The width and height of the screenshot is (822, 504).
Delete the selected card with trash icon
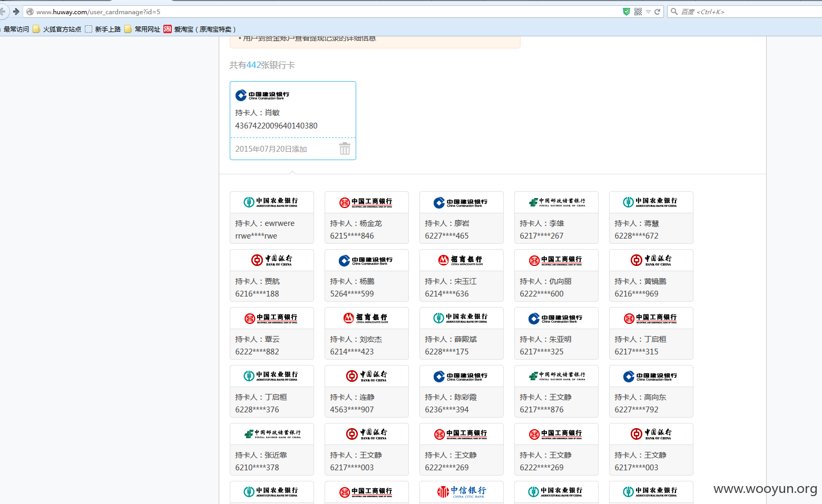point(345,149)
